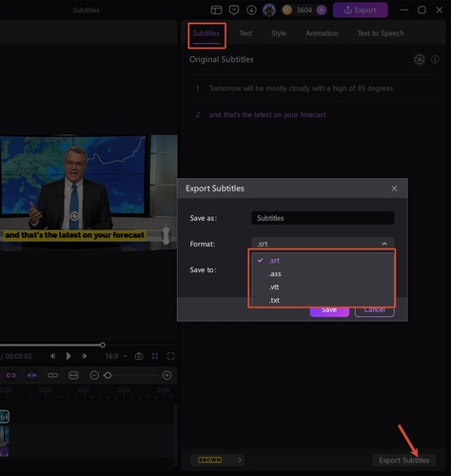Screen dimensions: 451x476
Task: Take a snapshot with camera icon
Action: pyautogui.click(x=139, y=356)
